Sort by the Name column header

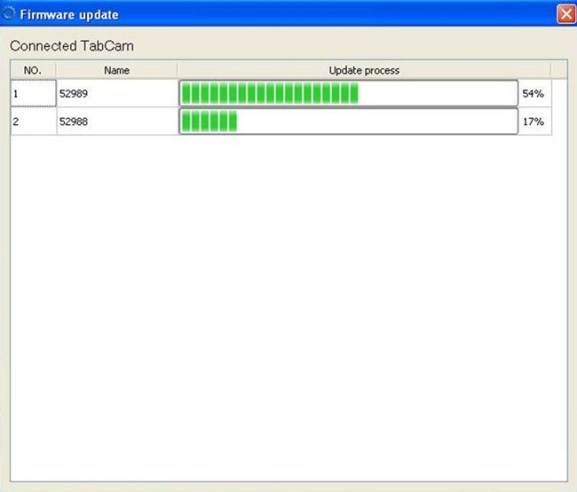pyautogui.click(x=117, y=70)
